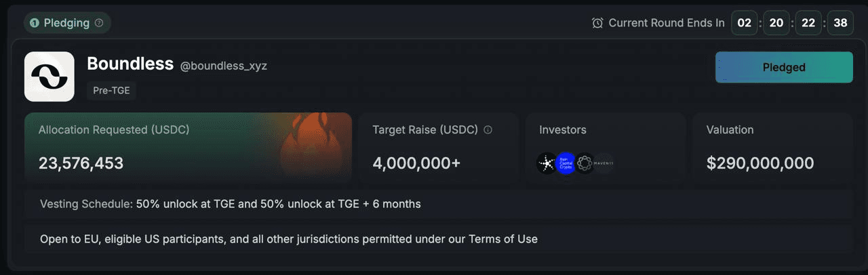
Task: Select the Maven11 investor logo
Action: coord(604,163)
